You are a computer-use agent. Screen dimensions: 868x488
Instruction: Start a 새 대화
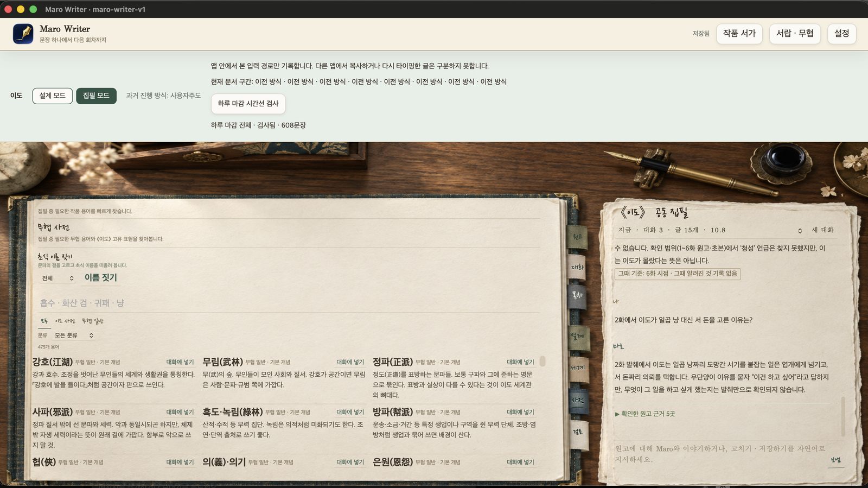click(x=822, y=230)
